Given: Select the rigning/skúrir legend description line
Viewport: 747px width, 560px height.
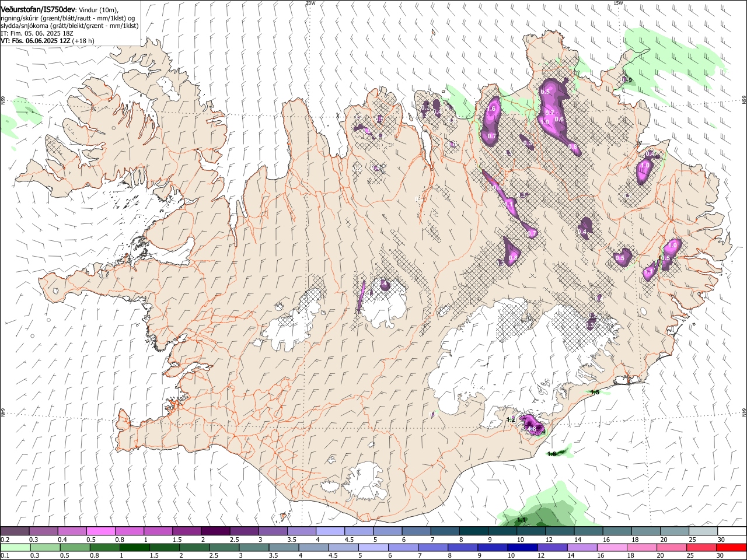Looking at the screenshot, I should tap(68, 18).
